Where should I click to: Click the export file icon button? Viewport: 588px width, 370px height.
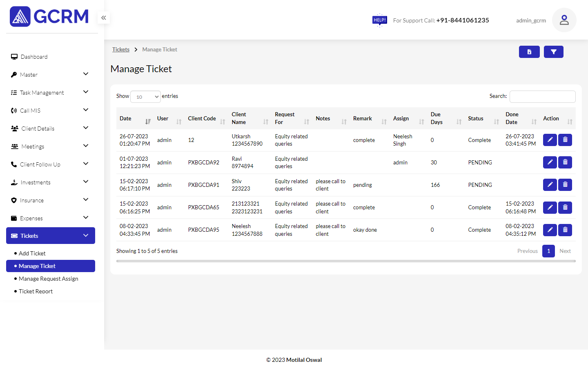point(529,52)
